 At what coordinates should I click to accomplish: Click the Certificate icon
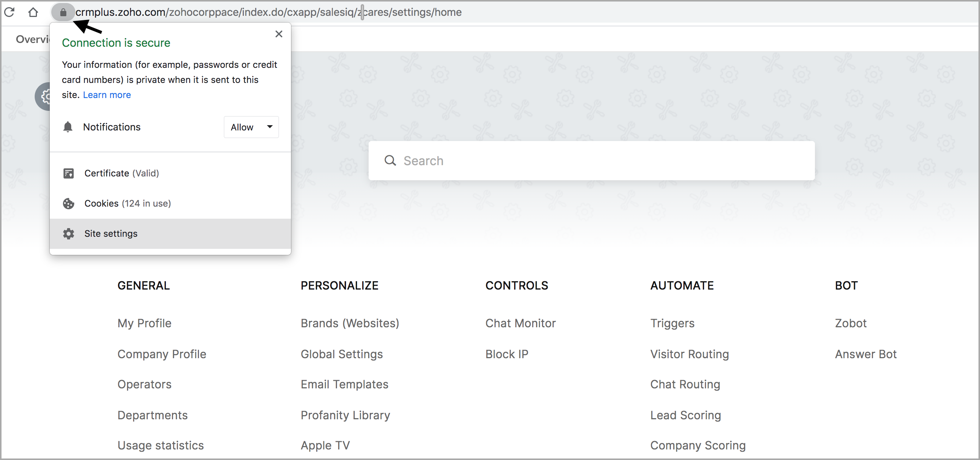point(69,173)
